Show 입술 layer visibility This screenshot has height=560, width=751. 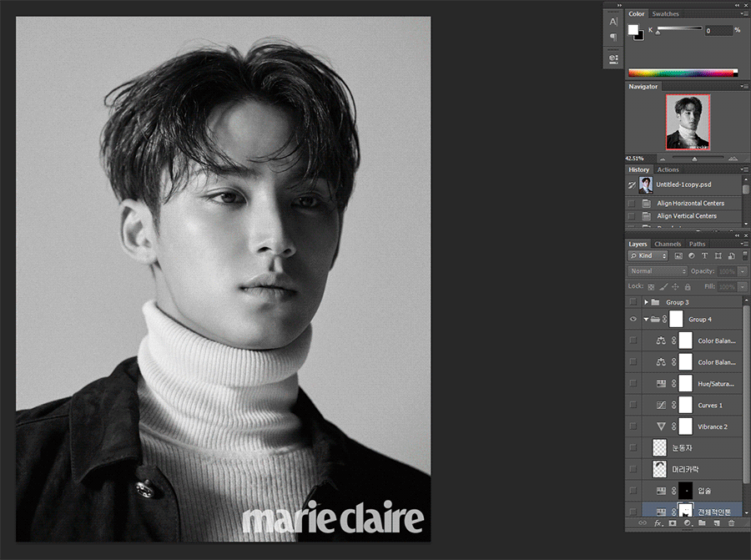point(633,491)
